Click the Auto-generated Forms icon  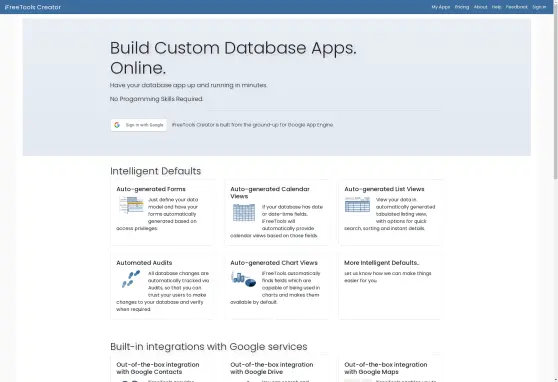(x=131, y=205)
